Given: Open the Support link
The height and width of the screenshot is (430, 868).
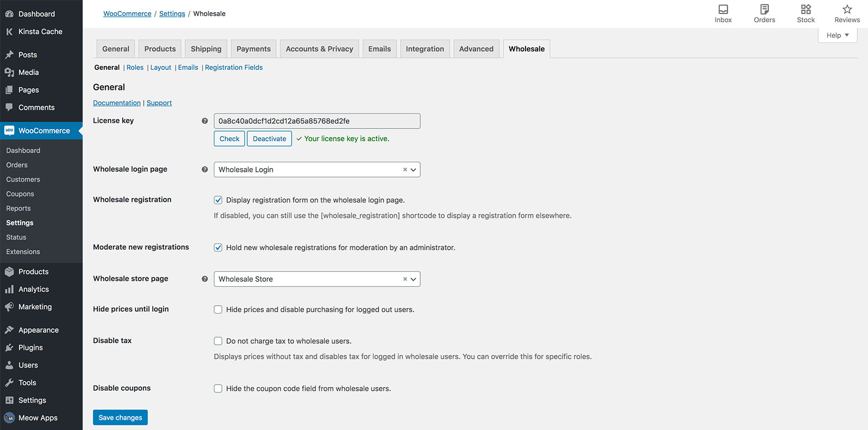Looking at the screenshot, I should click(x=159, y=103).
